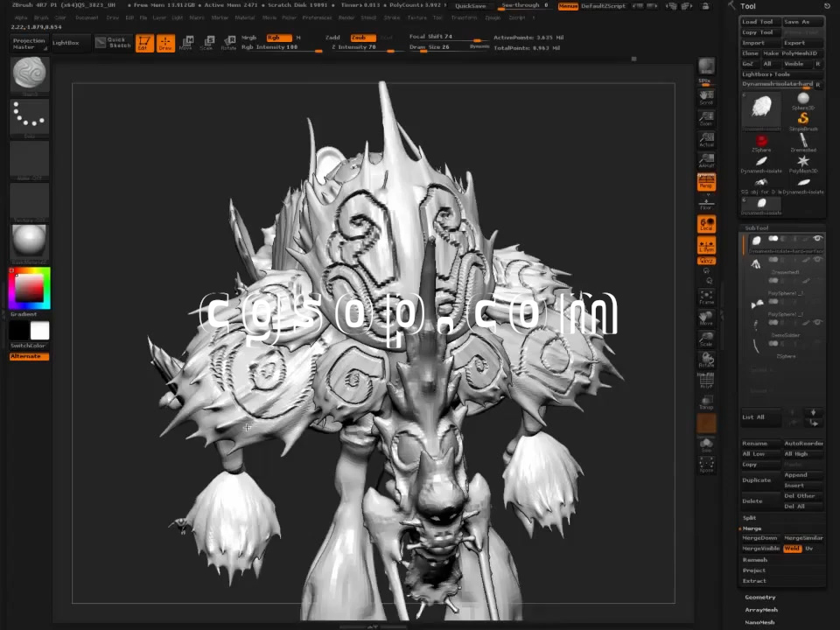
Task: Toggle Rgb paint mode
Action: pyautogui.click(x=278, y=38)
